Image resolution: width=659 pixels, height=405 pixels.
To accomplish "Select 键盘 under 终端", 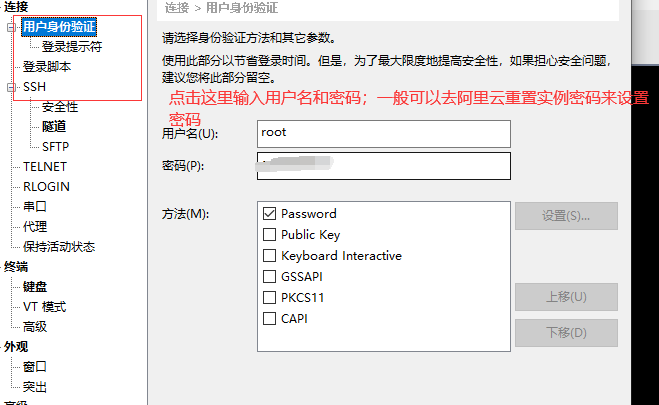I will click(x=35, y=287).
